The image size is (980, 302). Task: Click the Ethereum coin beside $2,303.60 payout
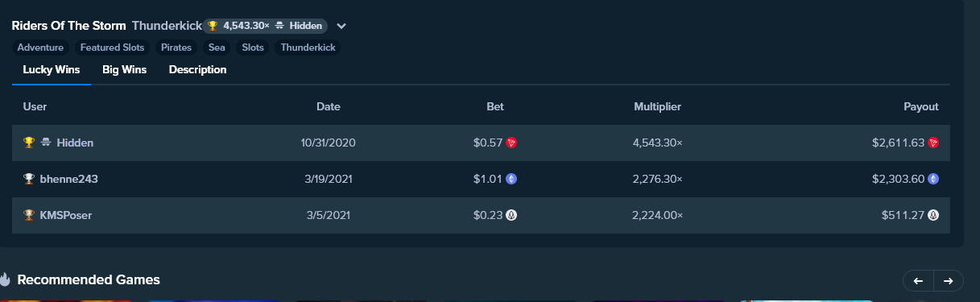[x=933, y=179]
